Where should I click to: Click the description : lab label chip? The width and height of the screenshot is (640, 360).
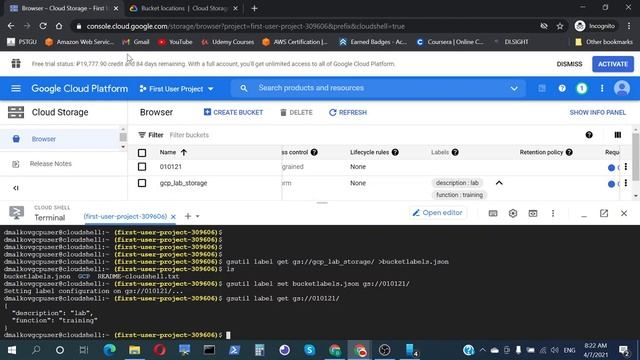[457, 183]
